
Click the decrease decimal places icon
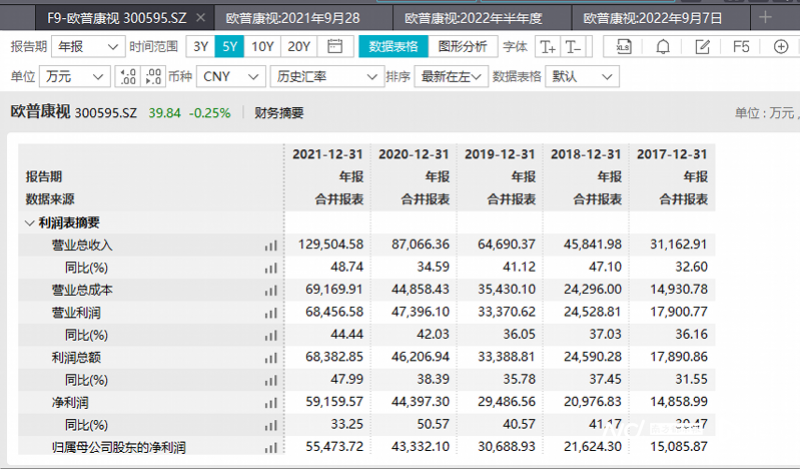tap(128, 77)
